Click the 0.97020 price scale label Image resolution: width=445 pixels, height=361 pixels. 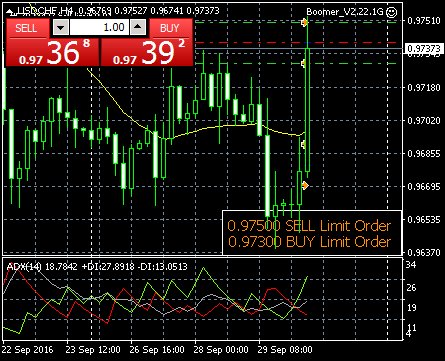424,120
